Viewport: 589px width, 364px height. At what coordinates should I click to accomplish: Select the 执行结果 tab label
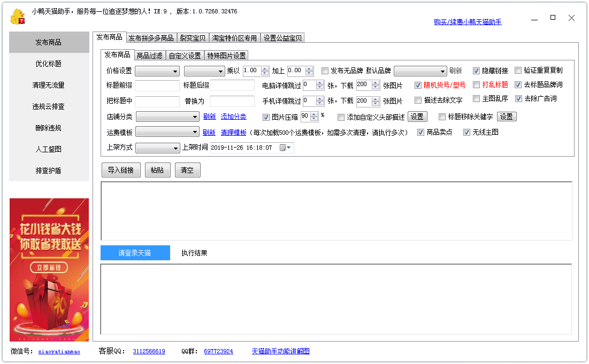(x=194, y=253)
